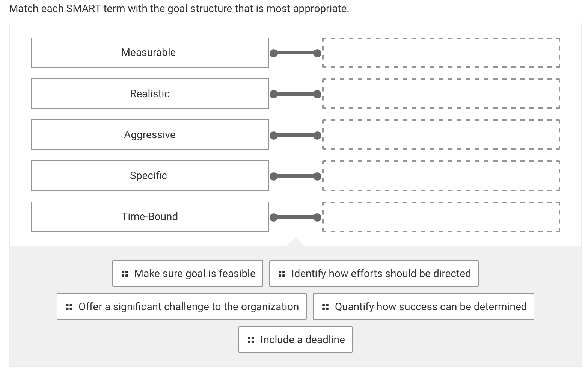Select the 'Aggressive' term box
The height and width of the screenshot is (380, 588).
point(149,134)
